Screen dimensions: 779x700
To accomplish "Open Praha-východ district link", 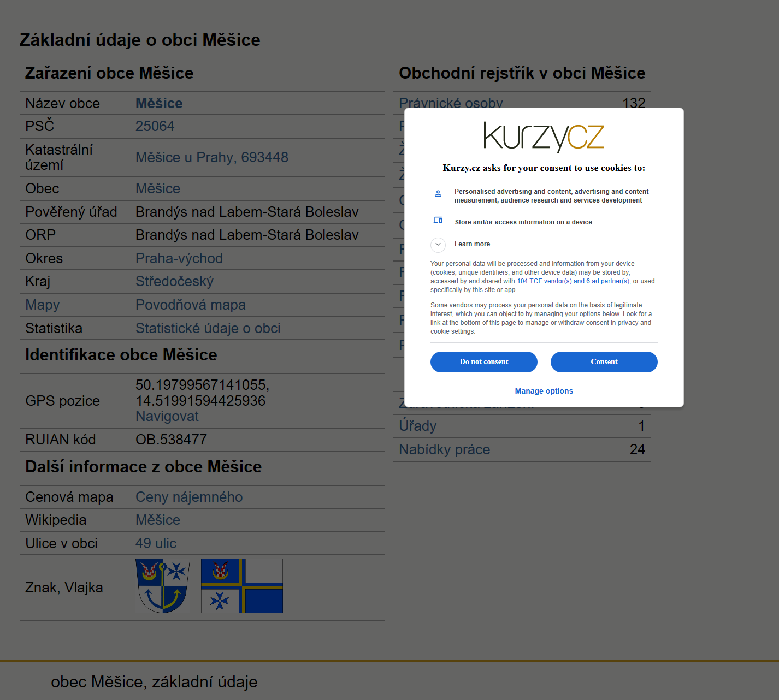I will click(179, 258).
